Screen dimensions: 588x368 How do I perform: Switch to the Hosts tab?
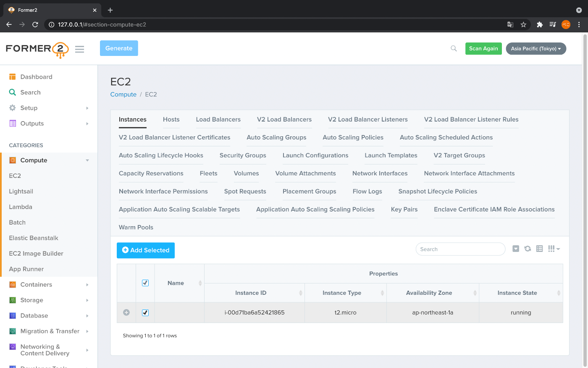171,119
